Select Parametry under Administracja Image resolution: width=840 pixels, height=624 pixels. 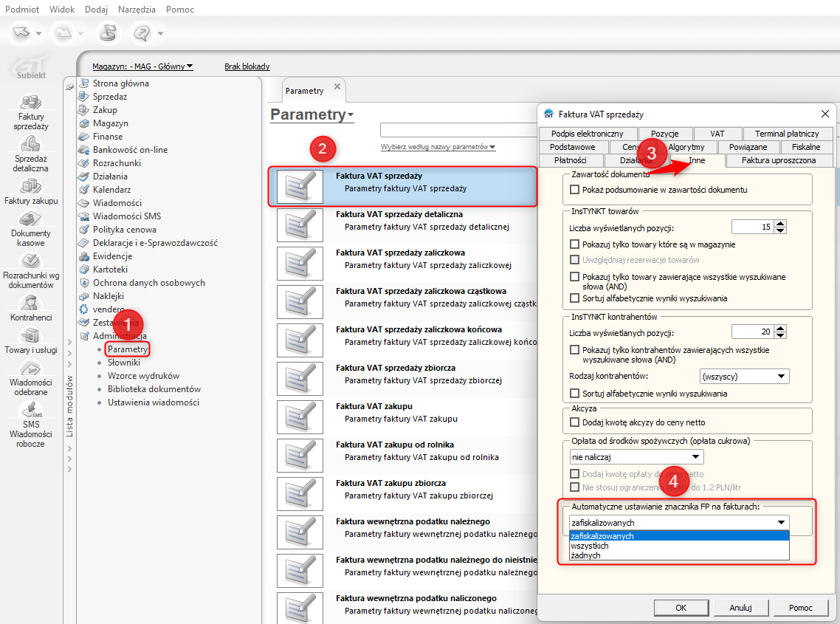click(128, 349)
